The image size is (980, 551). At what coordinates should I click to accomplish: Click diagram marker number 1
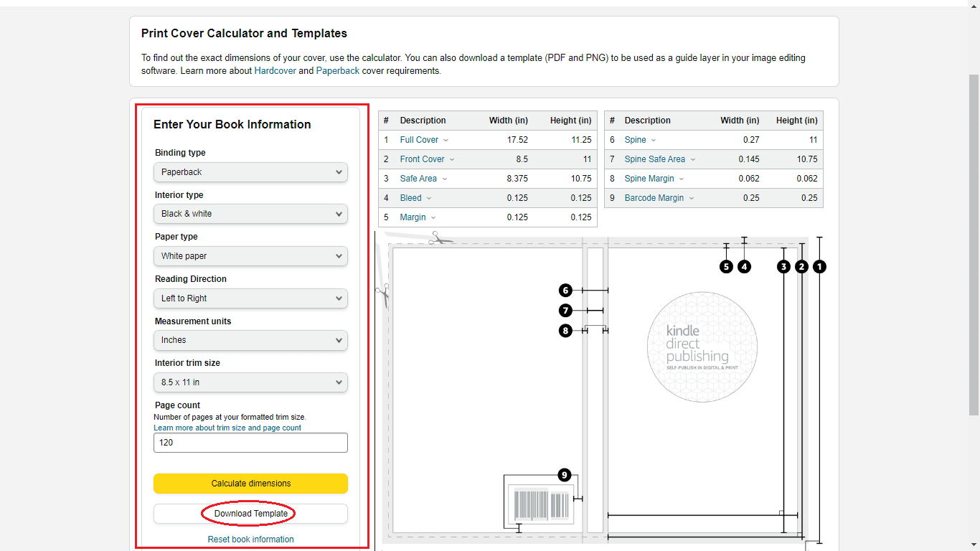pyautogui.click(x=820, y=266)
